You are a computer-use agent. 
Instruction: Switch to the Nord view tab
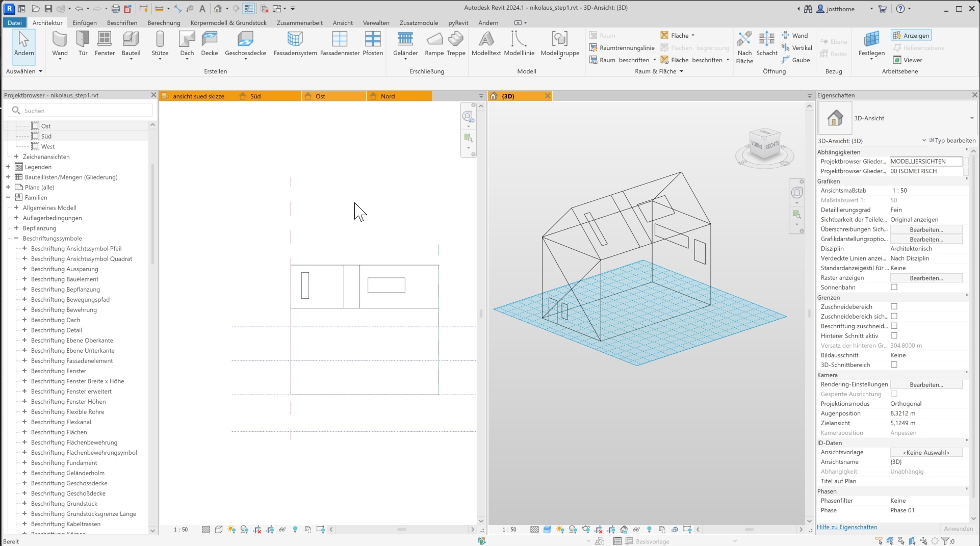[x=388, y=96]
